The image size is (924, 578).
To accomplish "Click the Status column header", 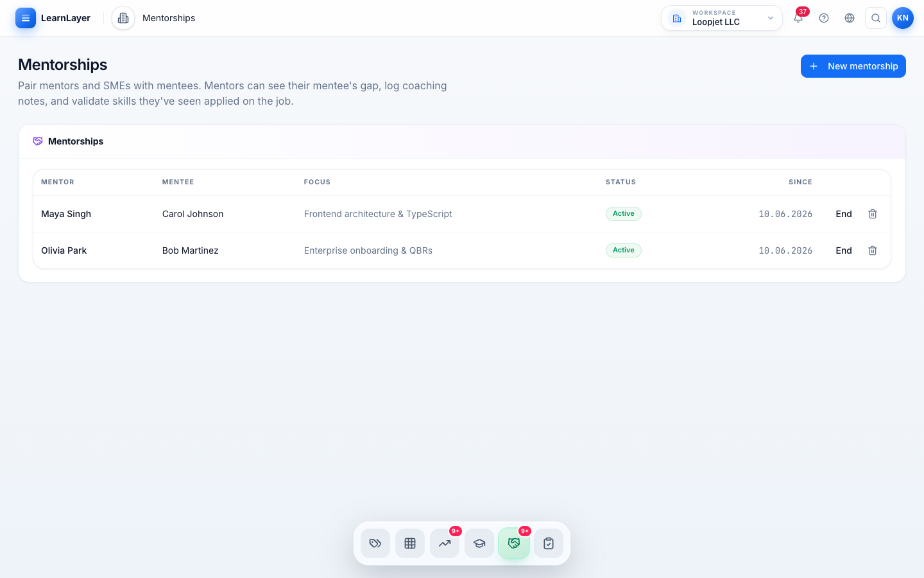I will [x=621, y=182].
